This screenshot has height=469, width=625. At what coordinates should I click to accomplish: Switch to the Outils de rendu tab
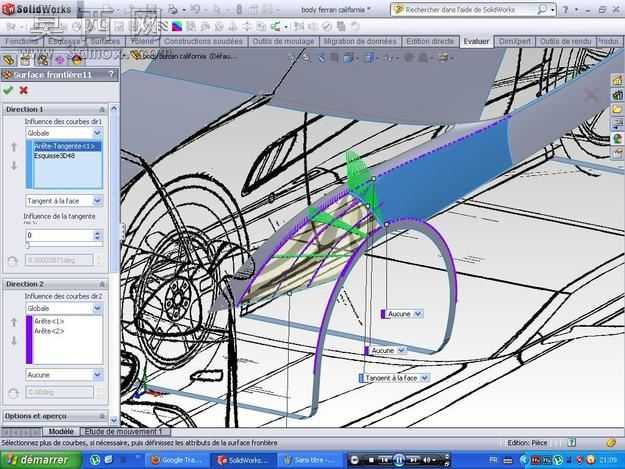[565, 41]
